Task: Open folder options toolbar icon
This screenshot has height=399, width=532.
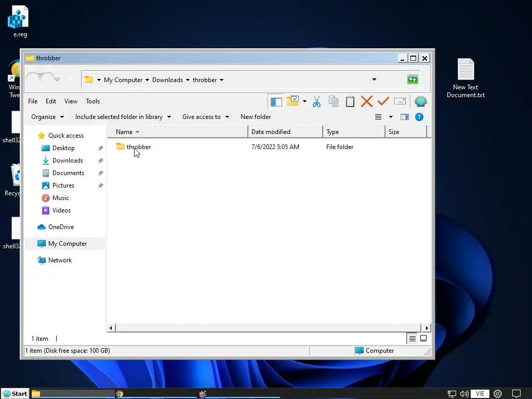Action: (x=292, y=101)
